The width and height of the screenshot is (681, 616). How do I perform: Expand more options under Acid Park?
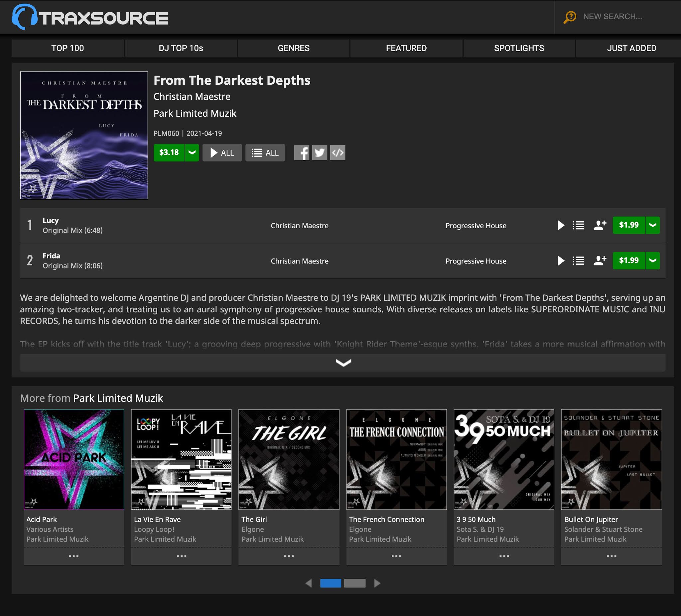(73, 556)
